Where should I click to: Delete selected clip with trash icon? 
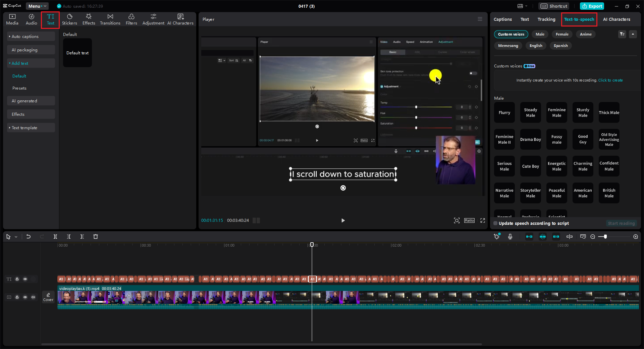(x=96, y=237)
